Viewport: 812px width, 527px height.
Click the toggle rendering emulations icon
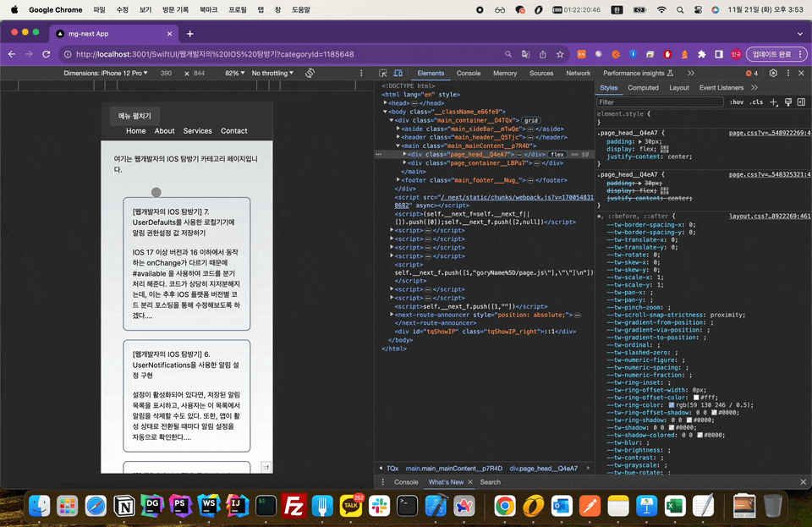point(788,102)
